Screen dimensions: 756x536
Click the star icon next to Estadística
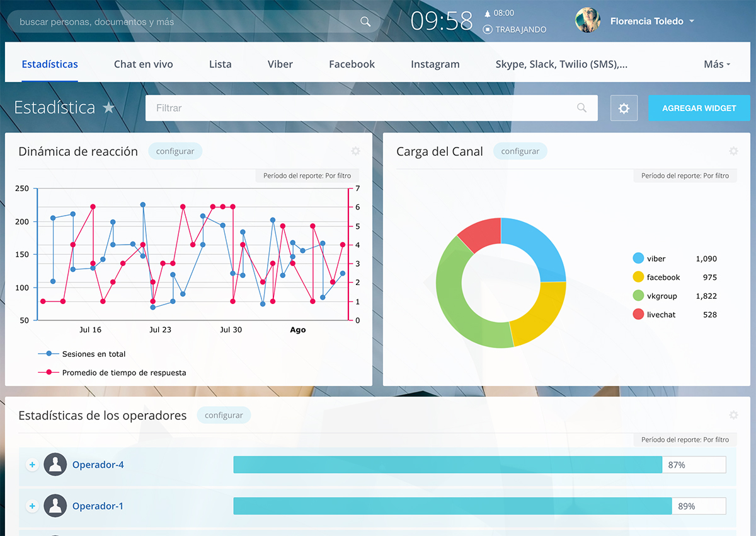coord(109,108)
